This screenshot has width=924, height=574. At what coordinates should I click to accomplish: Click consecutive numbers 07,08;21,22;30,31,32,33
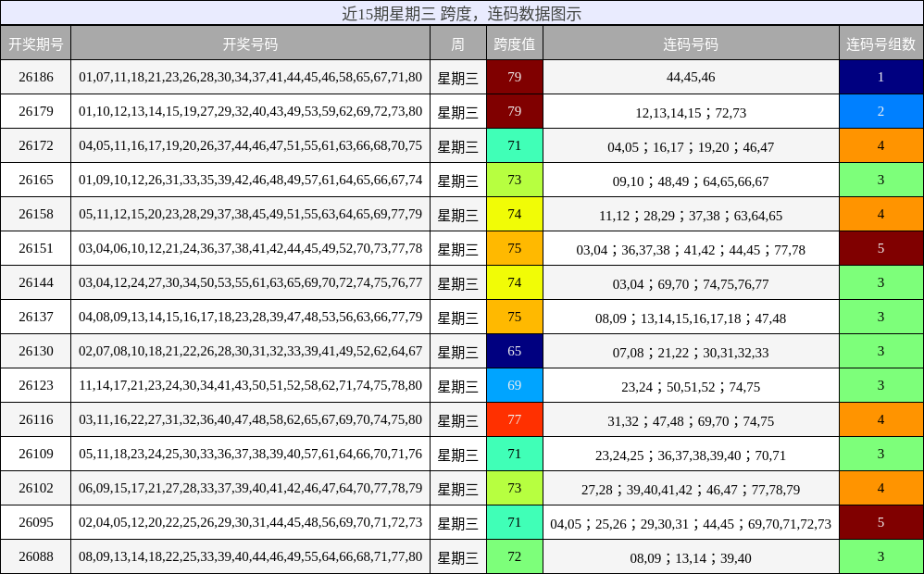click(x=691, y=352)
